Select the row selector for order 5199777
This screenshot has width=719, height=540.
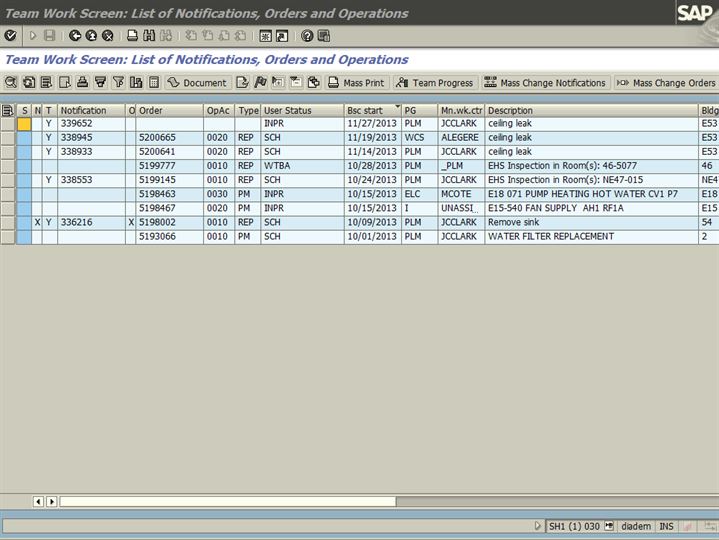tap(8, 166)
